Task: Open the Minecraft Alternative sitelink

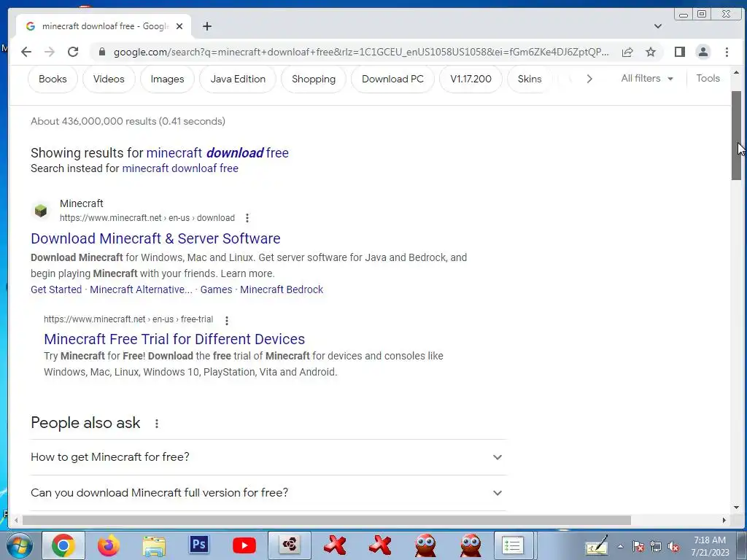Action: tap(141, 289)
